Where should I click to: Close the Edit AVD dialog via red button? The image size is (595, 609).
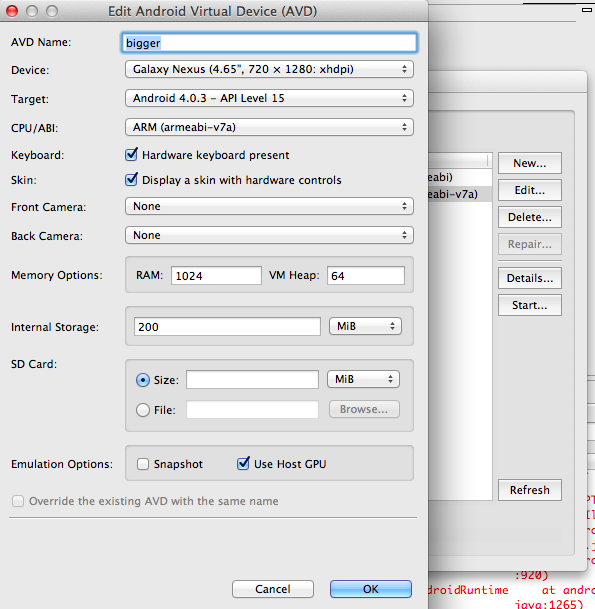[12, 11]
